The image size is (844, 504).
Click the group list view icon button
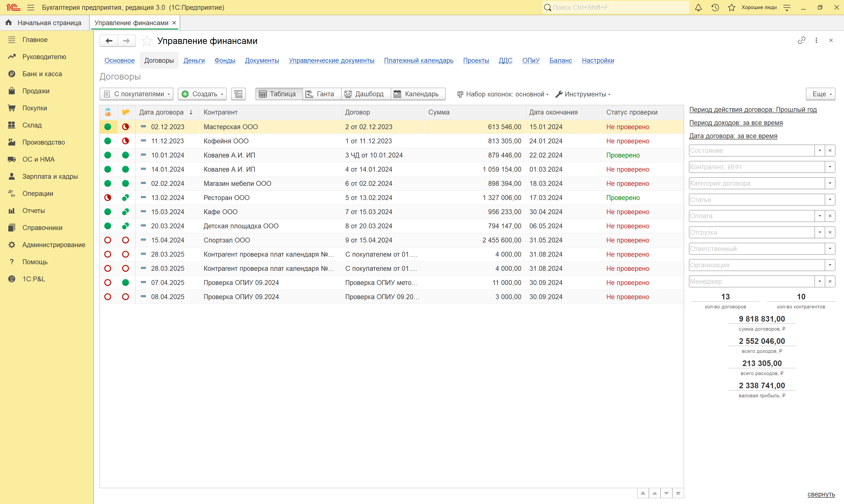pos(238,94)
